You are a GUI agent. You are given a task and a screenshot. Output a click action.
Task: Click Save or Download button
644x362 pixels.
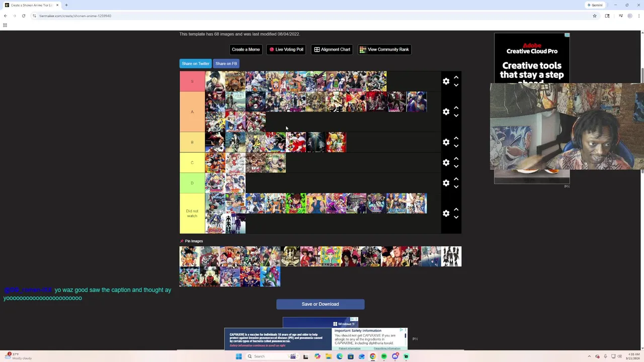pos(320,304)
